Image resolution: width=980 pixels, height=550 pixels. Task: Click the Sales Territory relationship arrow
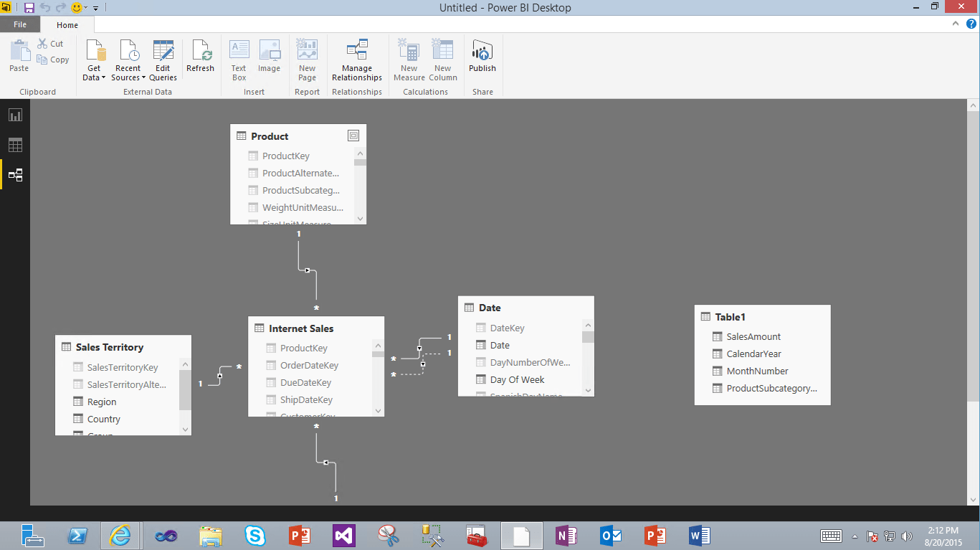coord(220,376)
